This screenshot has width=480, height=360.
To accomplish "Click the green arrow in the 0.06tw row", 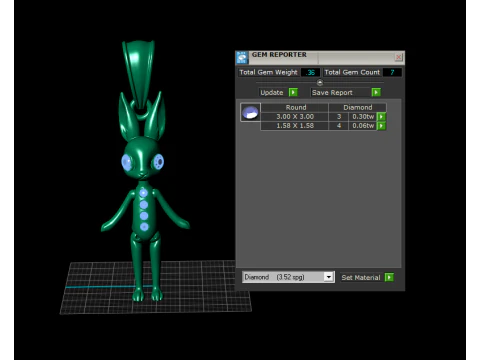I will click(381, 126).
